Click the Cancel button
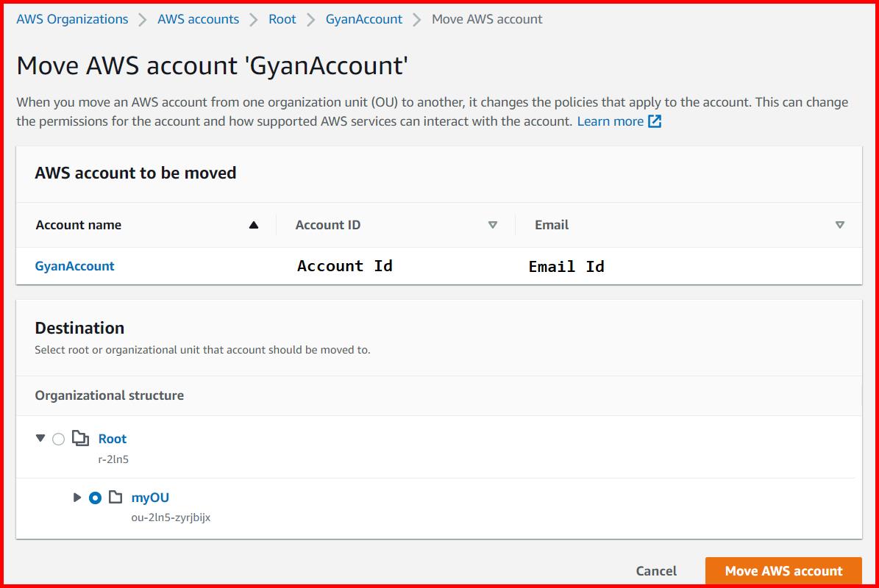The image size is (879, 588). [656, 570]
